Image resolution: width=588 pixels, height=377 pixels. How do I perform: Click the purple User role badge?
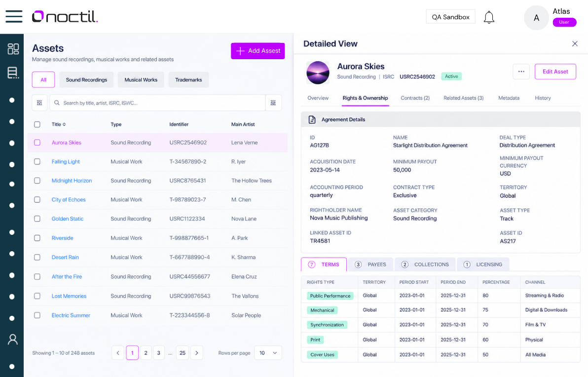tap(564, 22)
